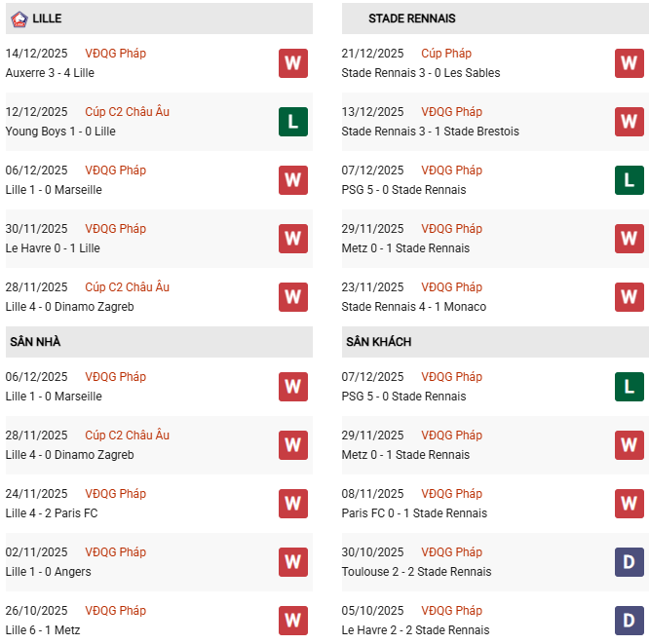Click W badge for Paris FC 0 - 1 Stade Rennais

tap(630, 504)
